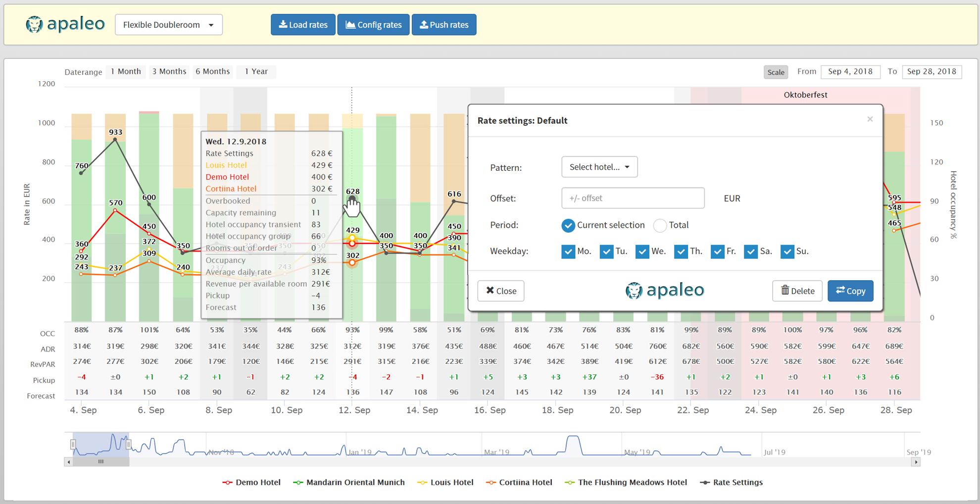Click the offset input field
980x504 pixels.
633,198
